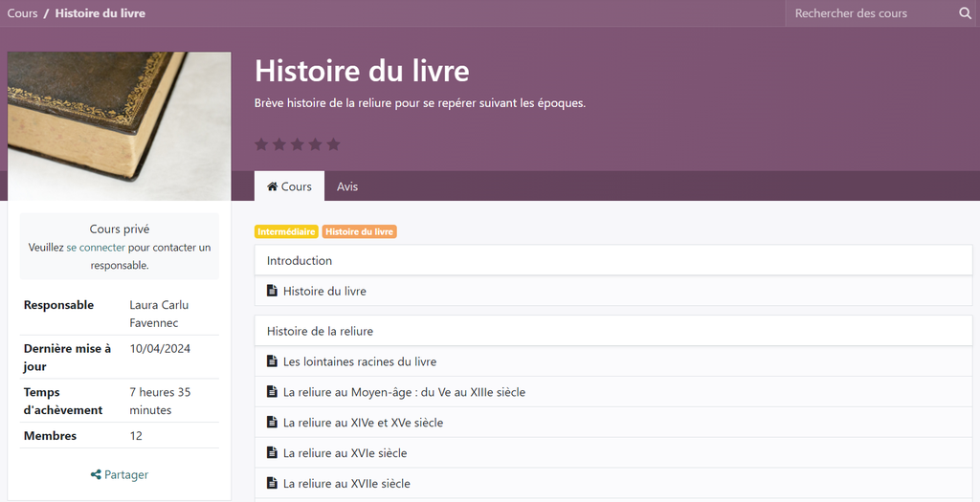Image resolution: width=980 pixels, height=502 pixels.
Task: Open 'La reliure au XVIIe siècle'
Action: (x=346, y=483)
